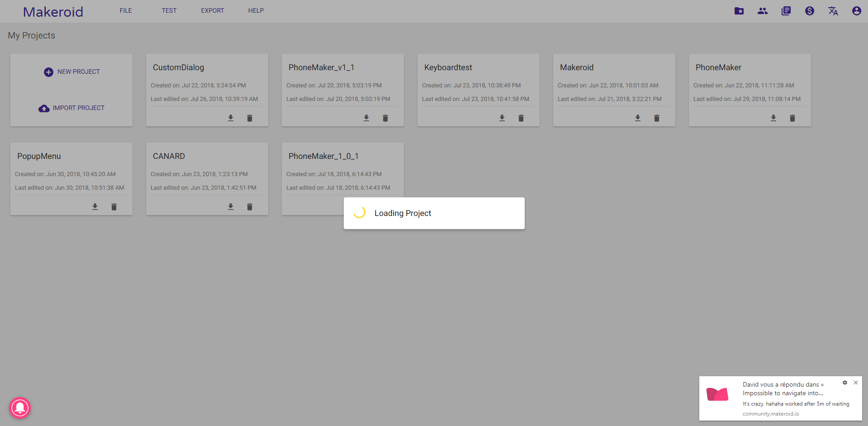The width and height of the screenshot is (868, 426).
Task: Open the Keyboardtest project title
Action: click(x=448, y=67)
